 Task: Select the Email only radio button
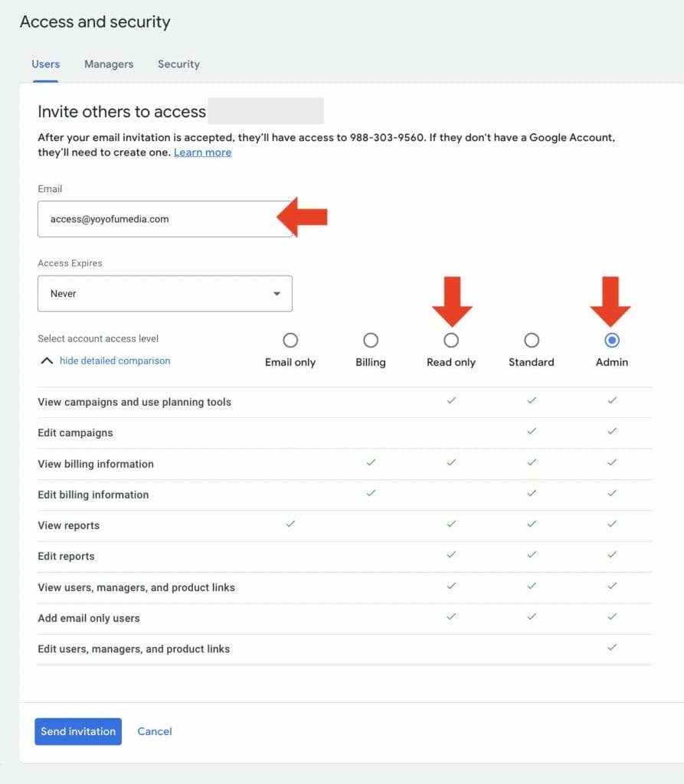290,340
